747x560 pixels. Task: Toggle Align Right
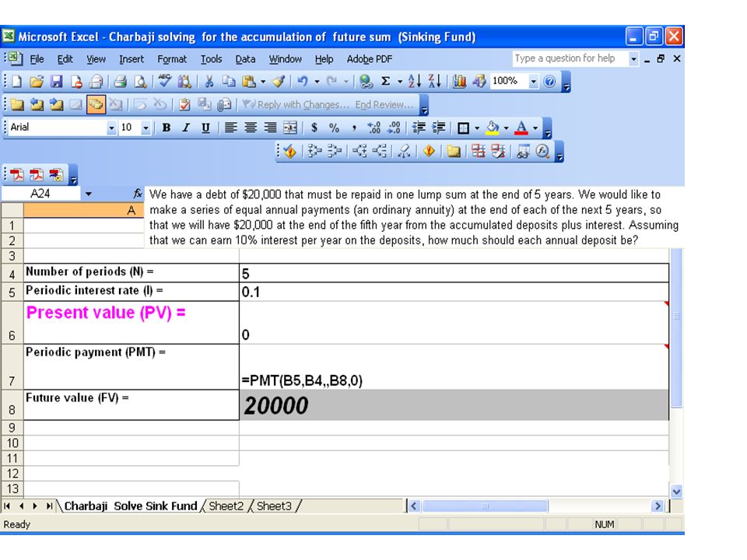point(270,128)
